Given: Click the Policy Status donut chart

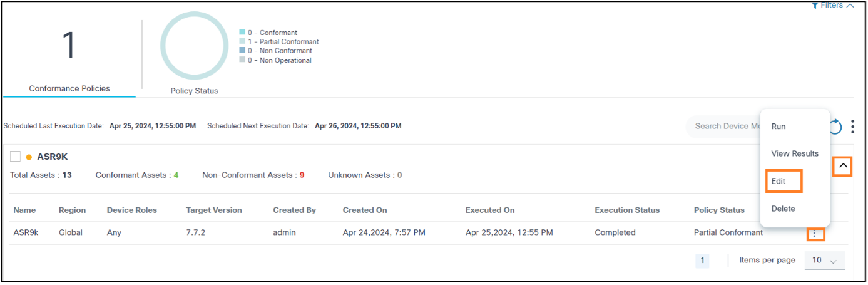Looking at the screenshot, I should tap(194, 45).
